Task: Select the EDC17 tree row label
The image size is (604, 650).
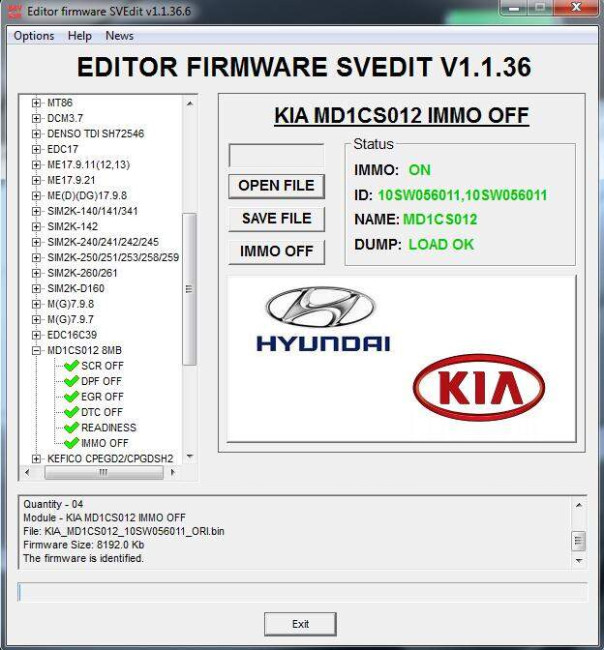Action: [x=63, y=149]
